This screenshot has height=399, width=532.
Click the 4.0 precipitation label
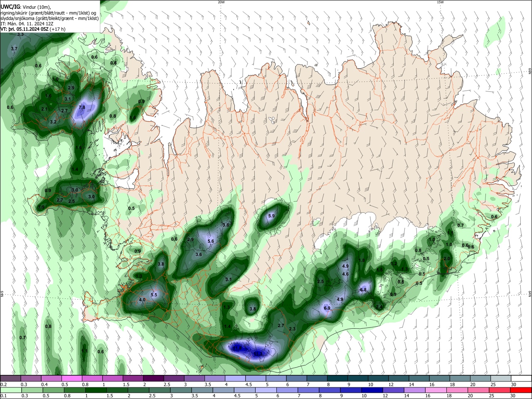coord(142,300)
